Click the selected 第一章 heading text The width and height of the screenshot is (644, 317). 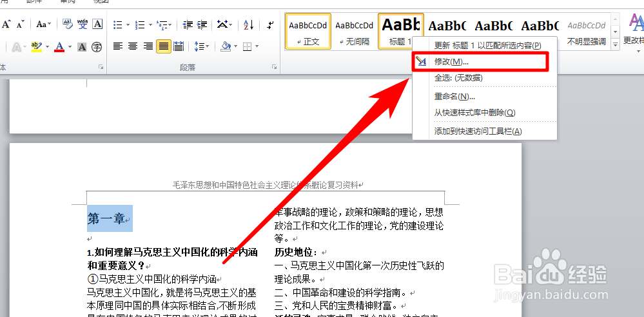pos(106,218)
